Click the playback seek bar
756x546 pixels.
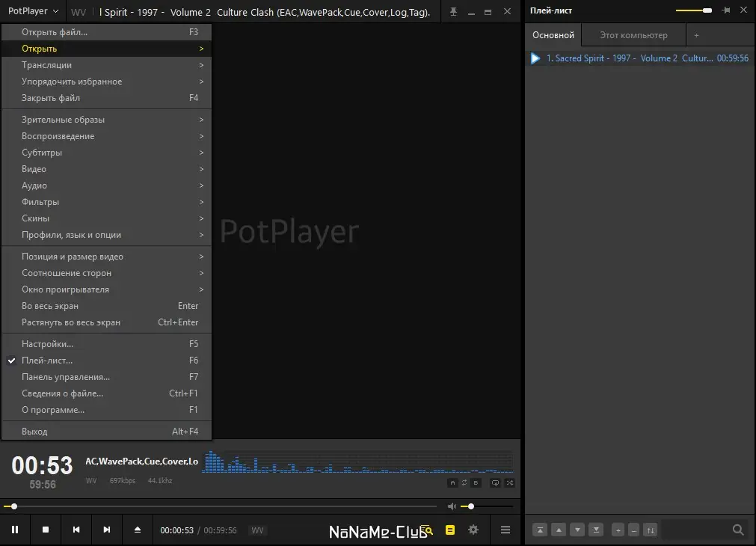tap(224, 506)
